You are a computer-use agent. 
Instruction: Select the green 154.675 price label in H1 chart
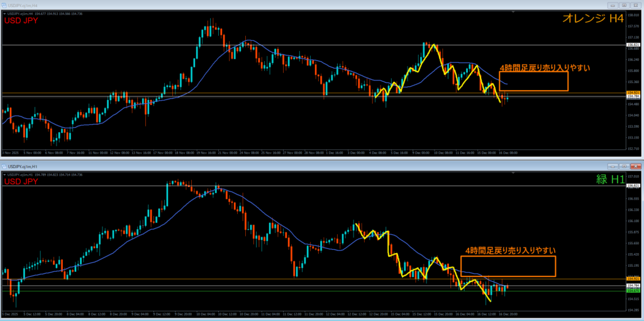[632, 291]
